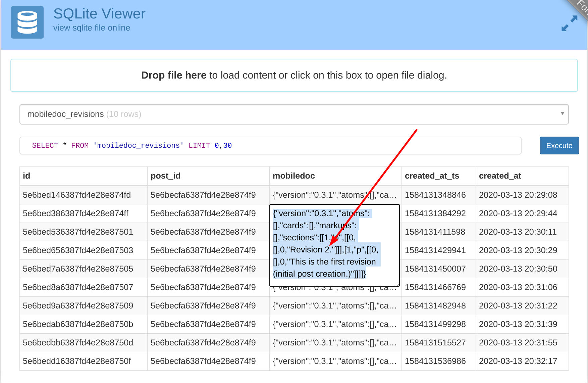This screenshot has width=588, height=383.
Task: Click date 2020-03-13 20:30:29
Action: click(x=518, y=250)
